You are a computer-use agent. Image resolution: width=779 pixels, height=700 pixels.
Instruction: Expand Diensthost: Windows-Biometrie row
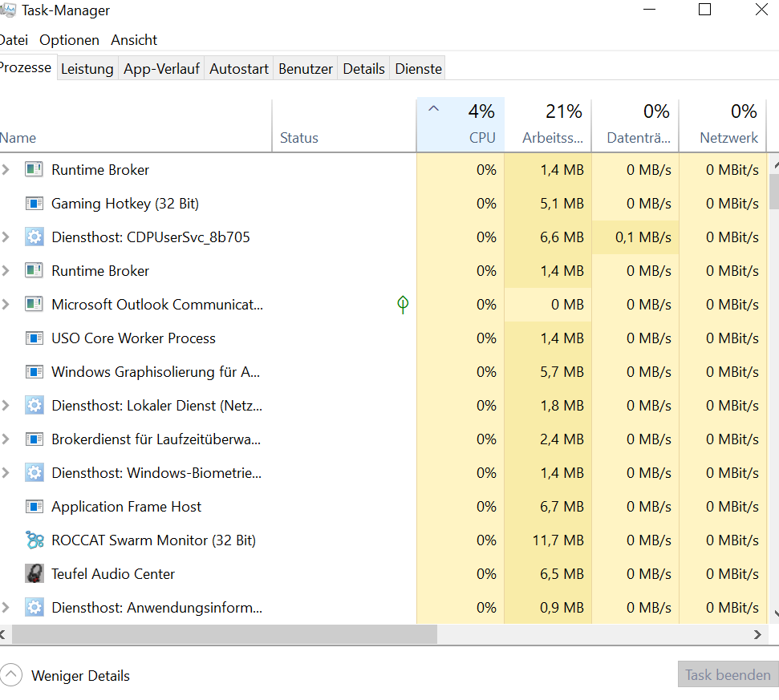[6, 472]
